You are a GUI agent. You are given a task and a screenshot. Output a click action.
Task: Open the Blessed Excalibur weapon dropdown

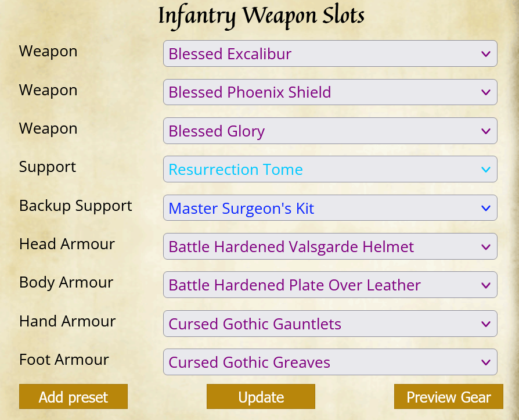pyautogui.click(x=330, y=53)
